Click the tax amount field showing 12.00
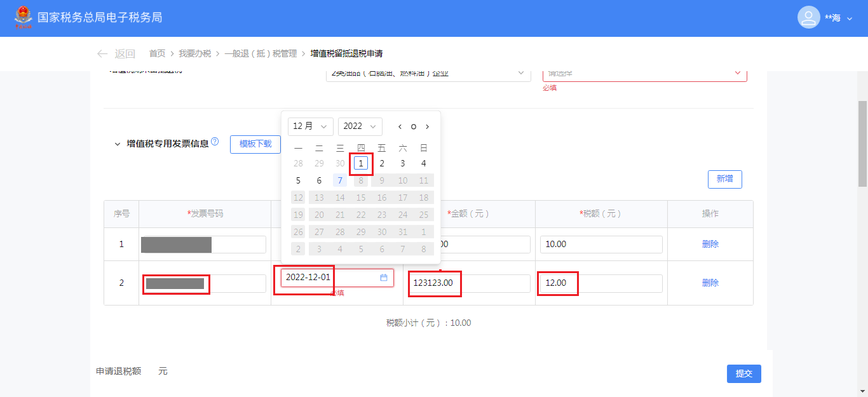This screenshot has height=397, width=868. 600,283
